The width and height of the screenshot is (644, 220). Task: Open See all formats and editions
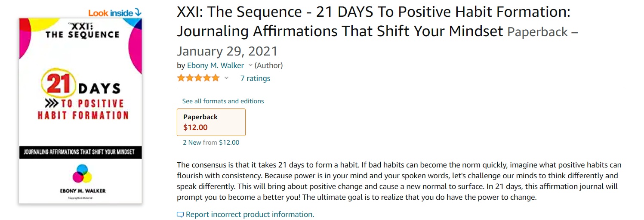point(223,101)
